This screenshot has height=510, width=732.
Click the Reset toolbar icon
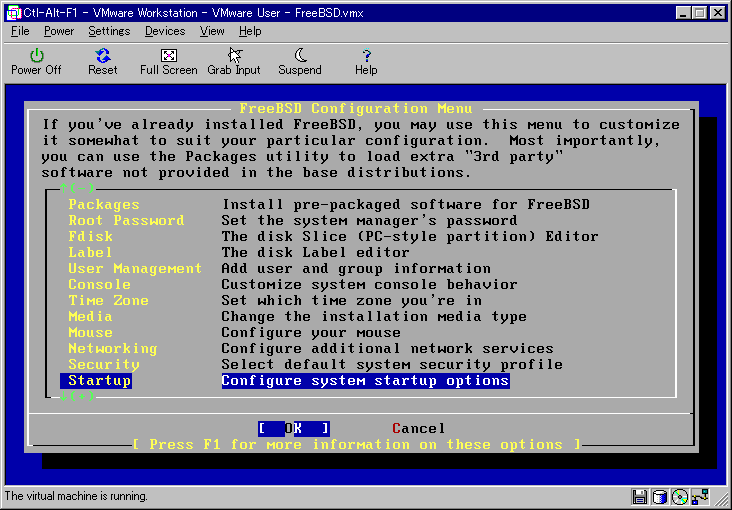tap(103, 56)
